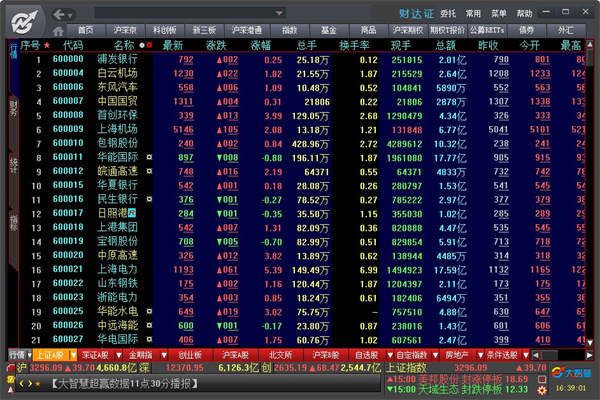Show next news with the yellow right arrow

(30, 383)
